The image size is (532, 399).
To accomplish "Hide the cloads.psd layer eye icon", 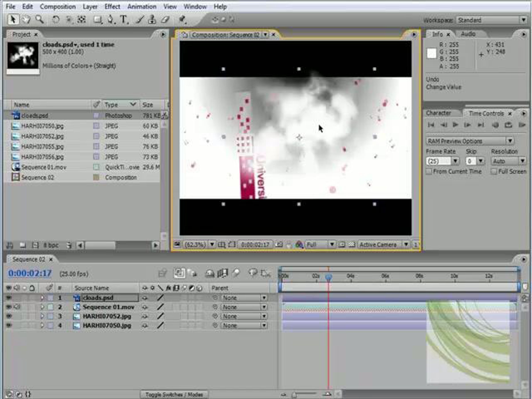I will point(9,298).
